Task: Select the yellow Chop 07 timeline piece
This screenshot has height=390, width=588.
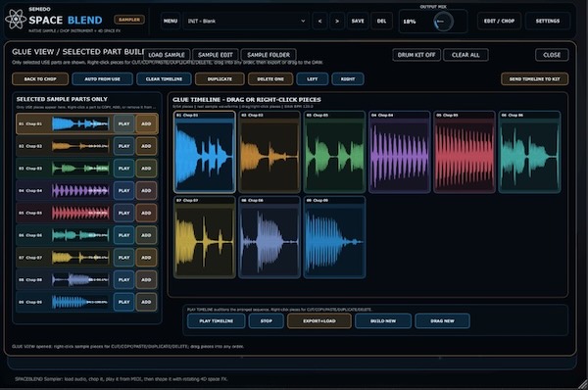Action: click(x=205, y=237)
